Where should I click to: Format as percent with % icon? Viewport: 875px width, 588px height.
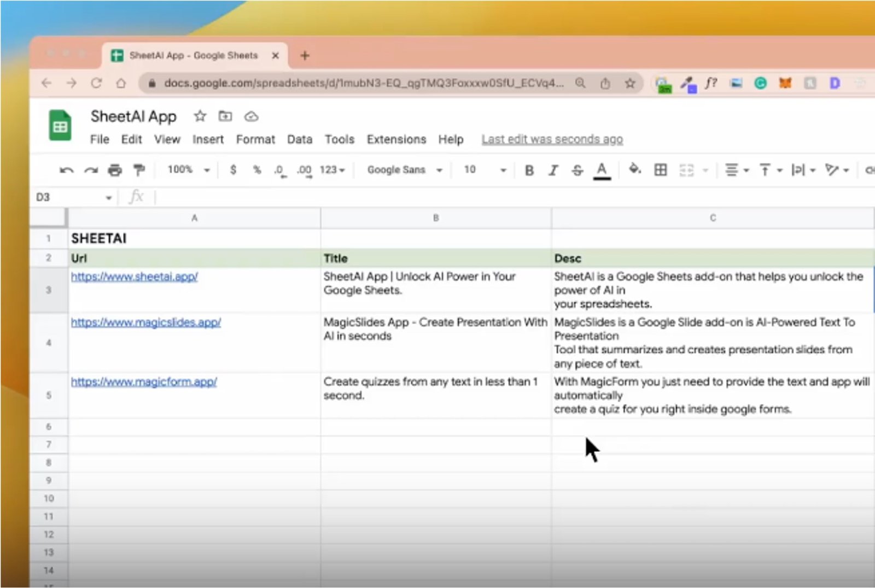(257, 170)
